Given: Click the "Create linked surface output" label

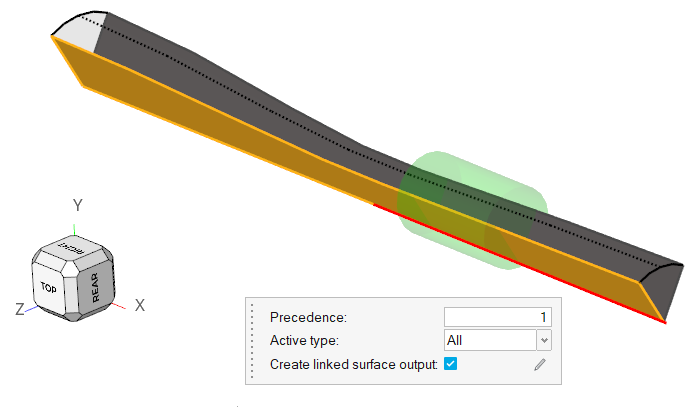Looking at the screenshot, I should coord(354,364).
